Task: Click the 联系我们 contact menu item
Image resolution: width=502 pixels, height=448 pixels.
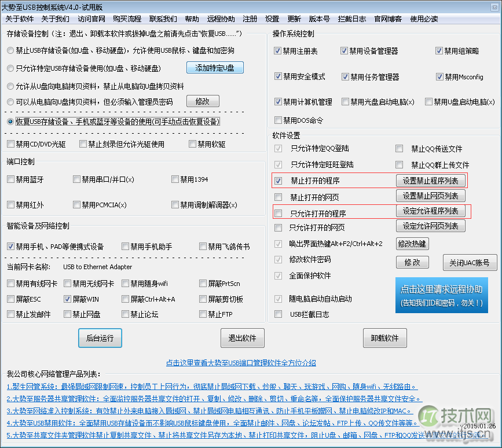Action: pos(162,19)
